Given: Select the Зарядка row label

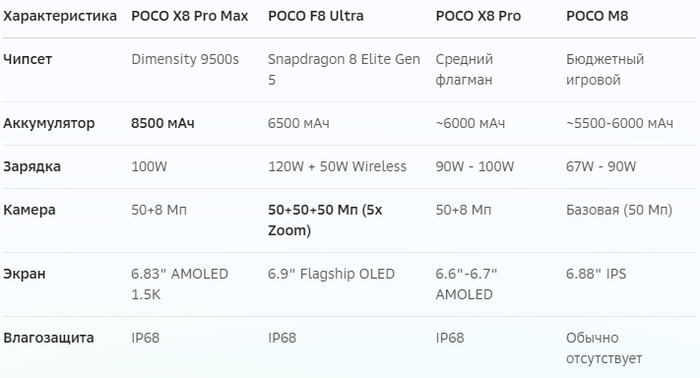Looking at the screenshot, I should click(x=32, y=166).
